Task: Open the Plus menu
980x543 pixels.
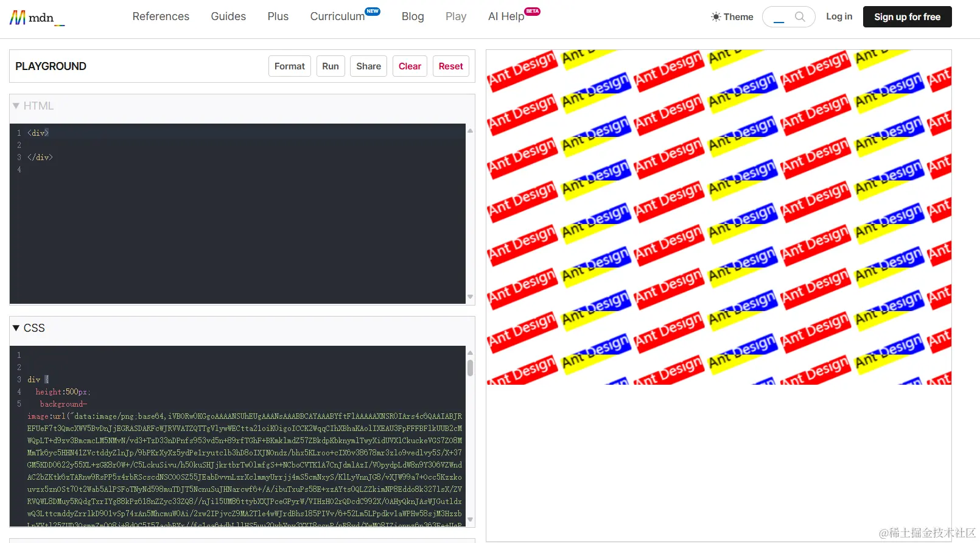Action: [x=278, y=16]
